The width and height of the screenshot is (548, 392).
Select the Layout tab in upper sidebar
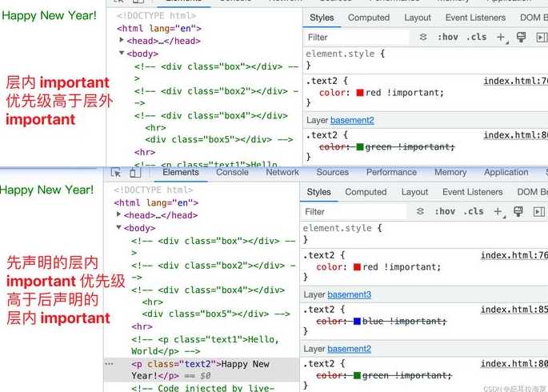(x=418, y=18)
